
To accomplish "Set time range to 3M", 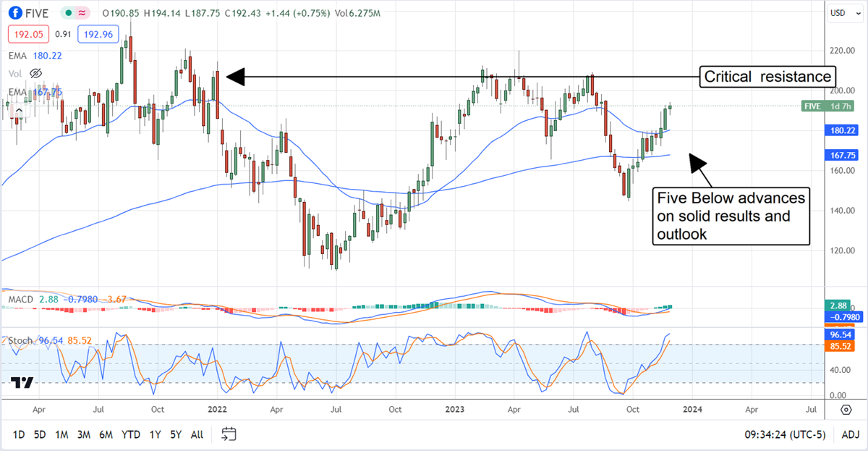I will pos(84,434).
